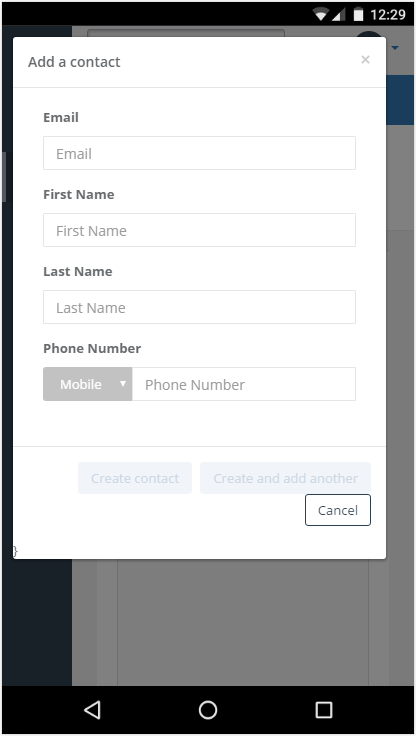Click Create and add another button
Screen dimensions: 416x736
tap(285, 478)
